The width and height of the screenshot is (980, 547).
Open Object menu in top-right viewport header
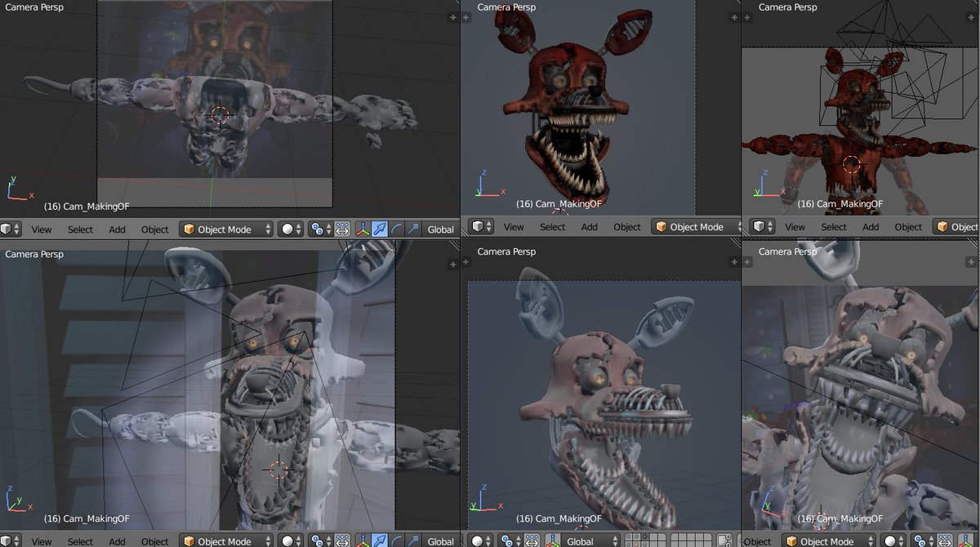point(908,227)
